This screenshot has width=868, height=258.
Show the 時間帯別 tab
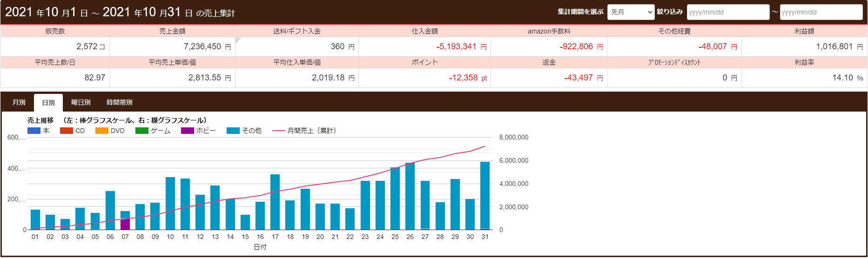119,102
